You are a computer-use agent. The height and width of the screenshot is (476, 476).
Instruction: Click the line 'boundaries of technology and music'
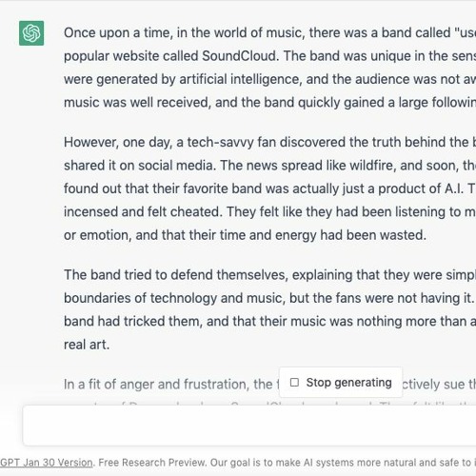point(269,298)
